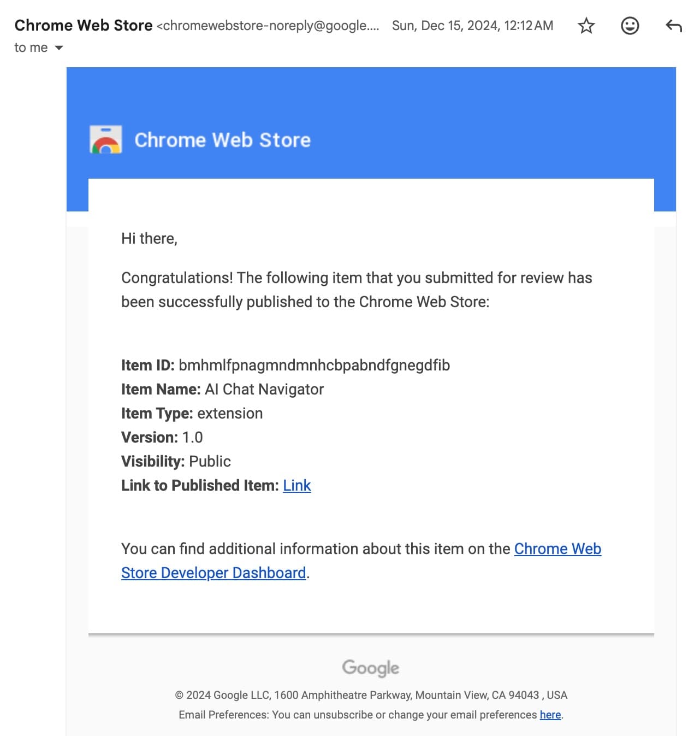Open the published item via the 'Link' hyperlink

296,485
